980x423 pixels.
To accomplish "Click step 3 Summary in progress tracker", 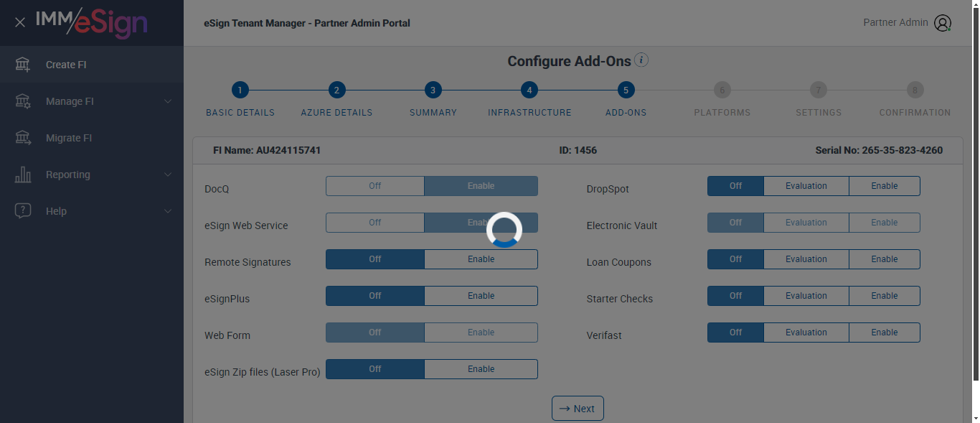I will pyautogui.click(x=433, y=90).
